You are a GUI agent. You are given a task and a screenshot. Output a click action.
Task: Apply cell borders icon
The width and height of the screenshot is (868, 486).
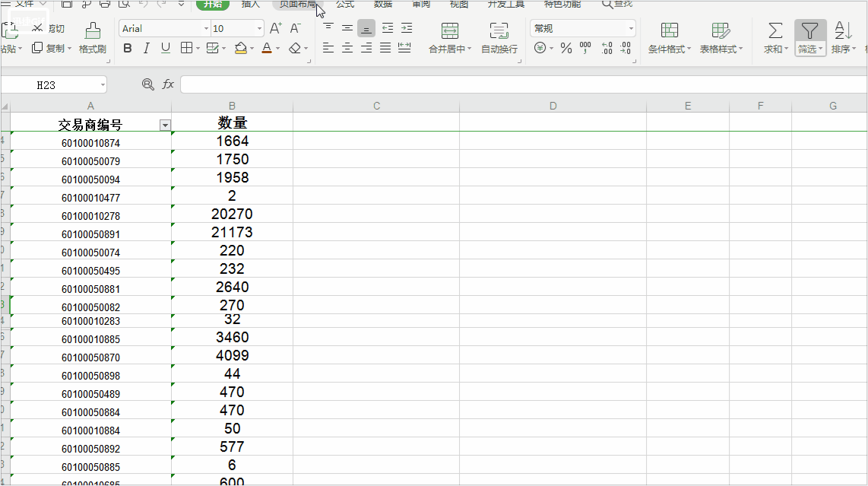pos(186,48)
